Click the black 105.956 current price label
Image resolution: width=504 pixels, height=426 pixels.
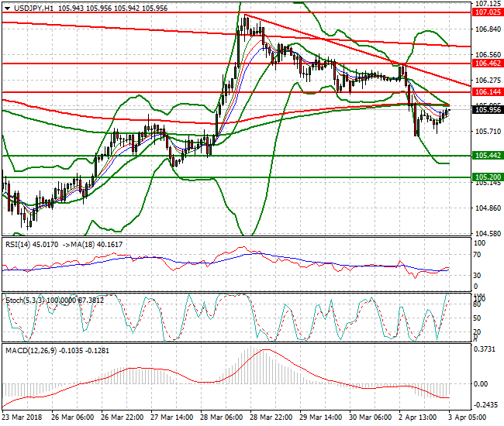point(488,110)
